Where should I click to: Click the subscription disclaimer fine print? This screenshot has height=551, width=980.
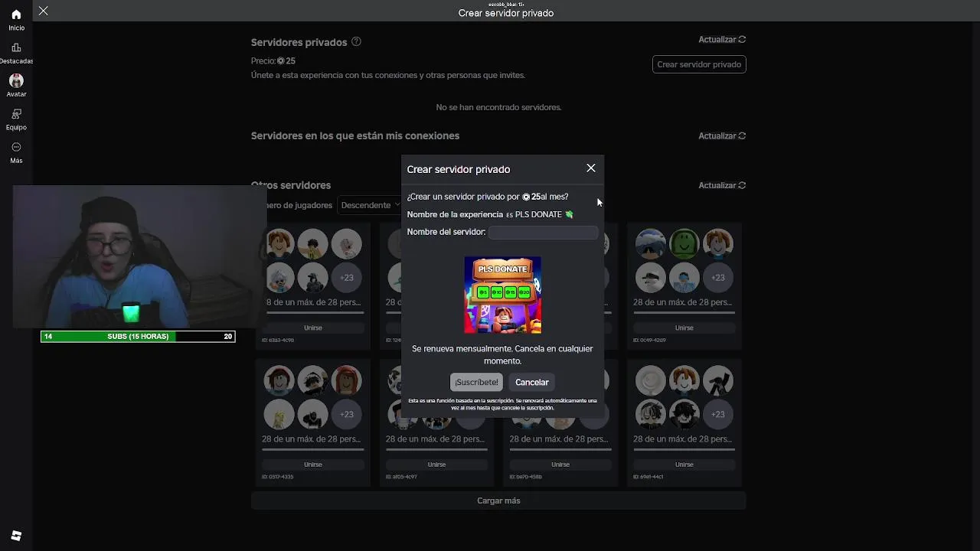[x=502, y=404]
